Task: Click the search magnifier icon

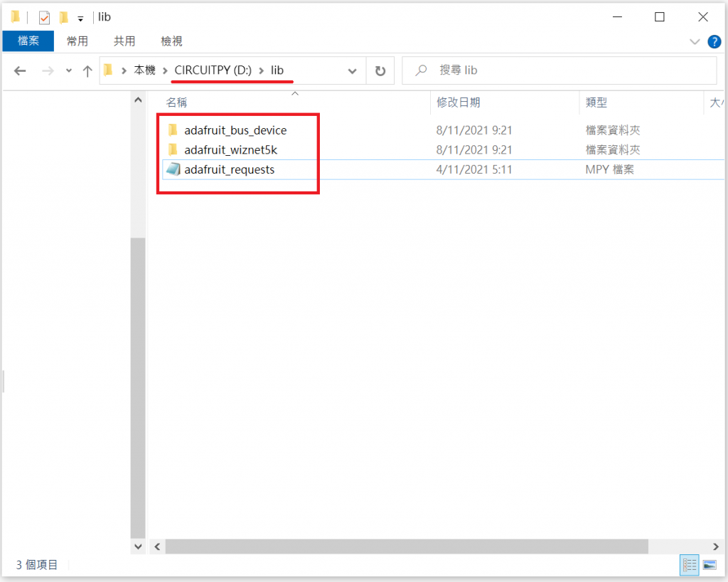Action: pos(421,70)
